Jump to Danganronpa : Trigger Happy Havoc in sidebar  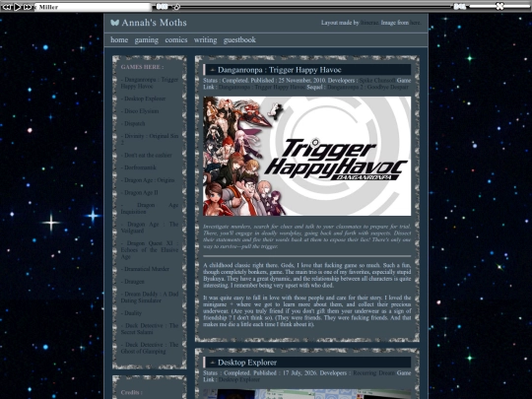click(x=150, y=83)
